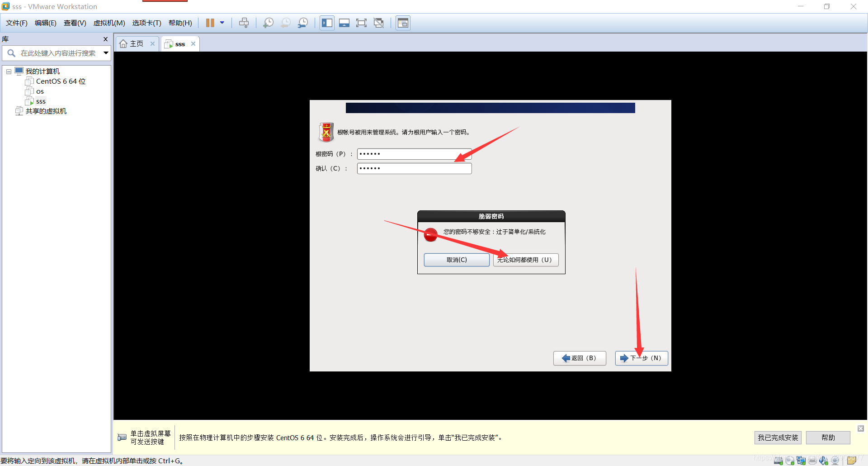Select 共享的虚拟机 in the library
The image size is (868, 466).
coord(46,111)
